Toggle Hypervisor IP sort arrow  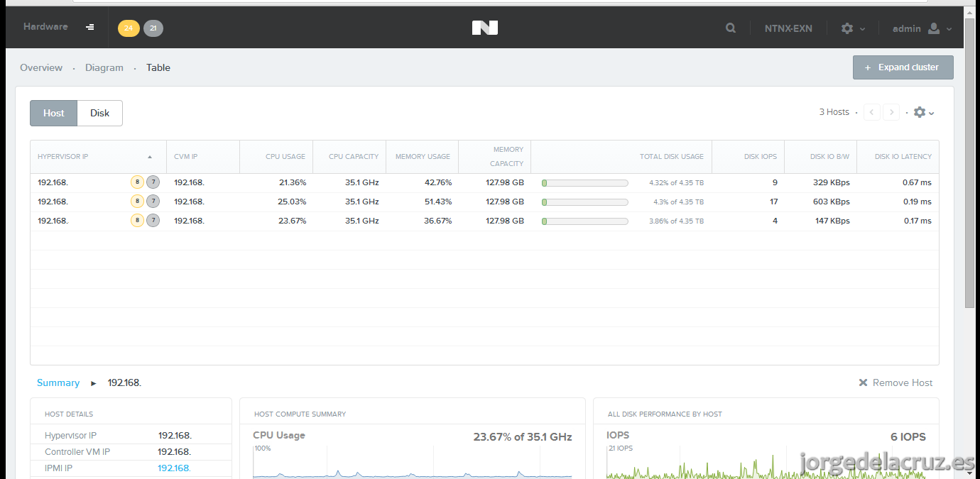coord(150,157)
